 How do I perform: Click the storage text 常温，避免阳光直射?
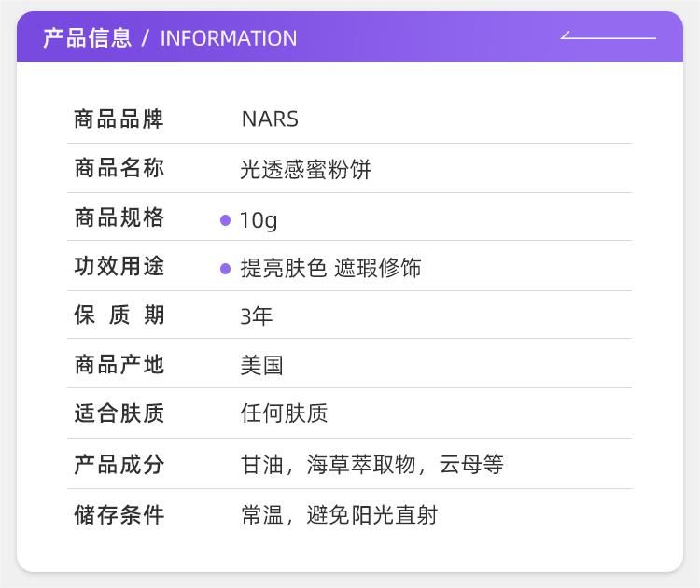click(339, 514)
